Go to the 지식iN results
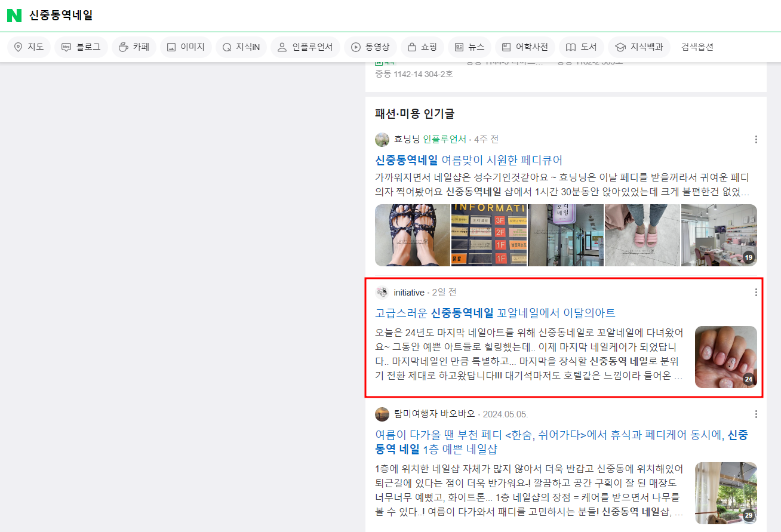The width and height of the screenshot is (781, 532). [x=241, y=47]
